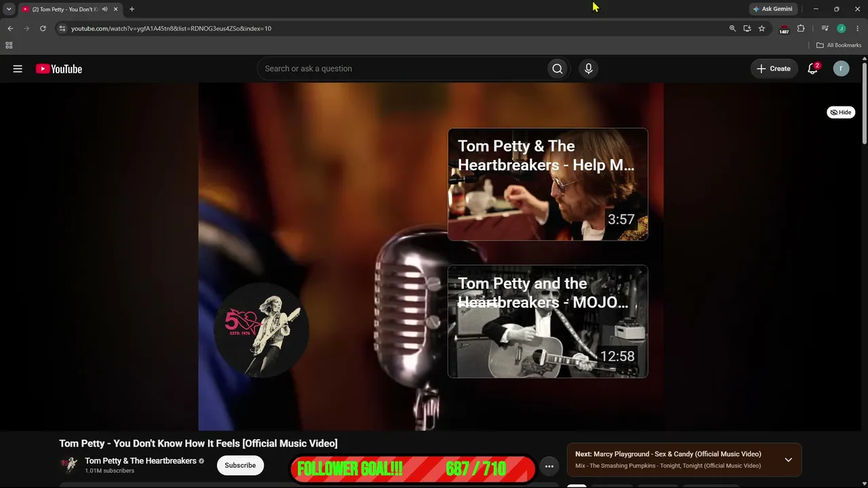Open Chrome media controls icon
This screenshot has height=488, width=868.
[x=825, y=28]
